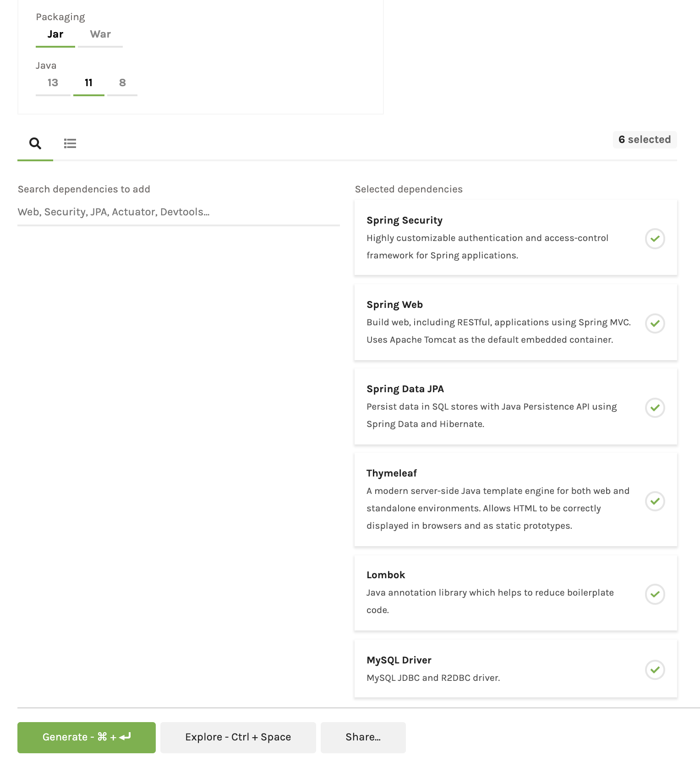Click the Generate project button
Image resolution: width=700 pixels, height=767 pixels.
[x=87, y=737]
